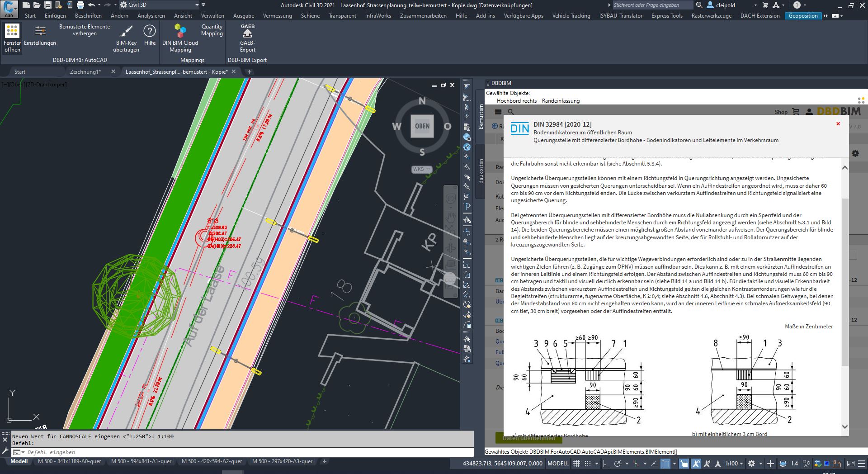868x474 pixels.
Task: Open the annotation scale 1:100 dropdown
Action: 735,464
